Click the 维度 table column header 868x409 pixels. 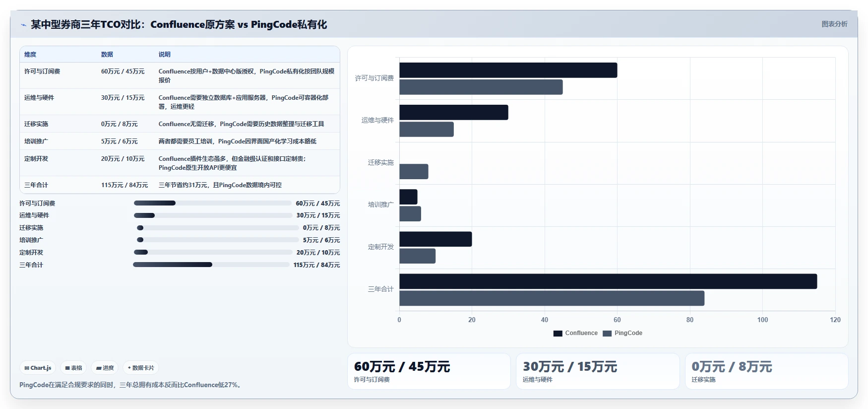[30, 55]
